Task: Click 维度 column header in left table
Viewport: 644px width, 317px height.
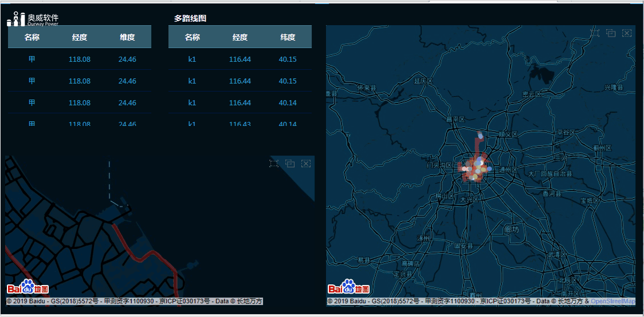Action: [x=127, y=37]
